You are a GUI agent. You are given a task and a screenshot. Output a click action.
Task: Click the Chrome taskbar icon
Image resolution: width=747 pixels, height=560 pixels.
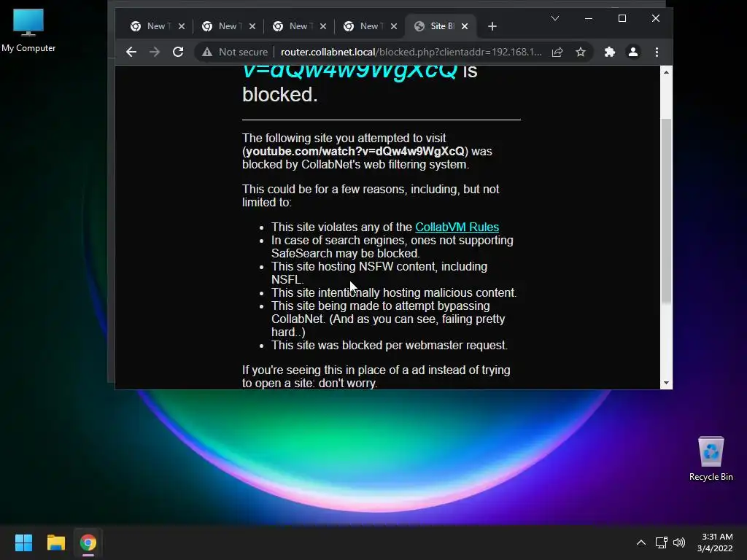[88, 542]
